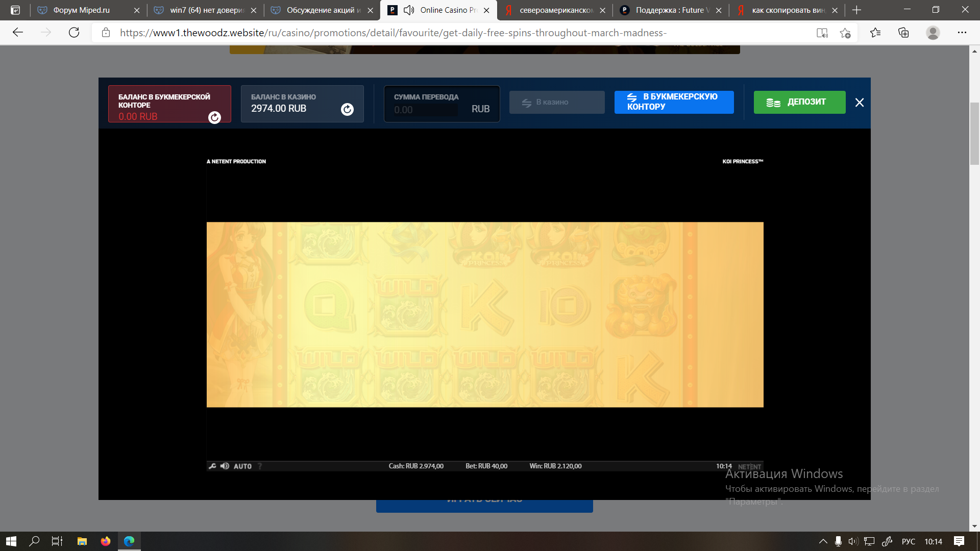The width and height of the screenshot is (980, 551).
Task: Add this page to favorites
Action: coord(845,33)
